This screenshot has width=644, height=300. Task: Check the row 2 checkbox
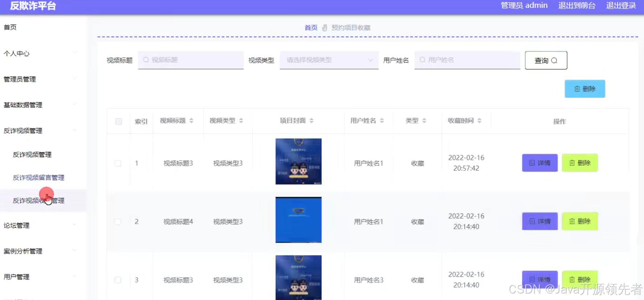coord(118,221)
